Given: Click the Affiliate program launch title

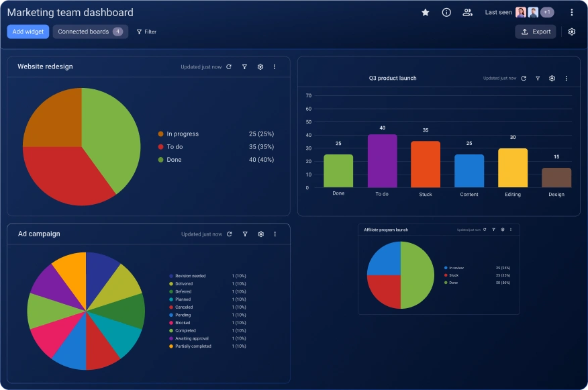Looking at the screenshot, I should click(386, 230).
